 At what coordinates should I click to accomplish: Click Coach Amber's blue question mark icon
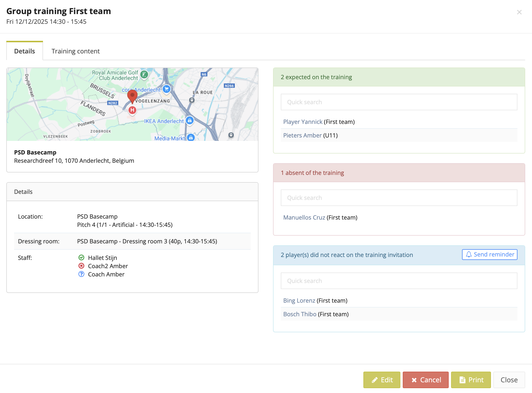point(81,274)
